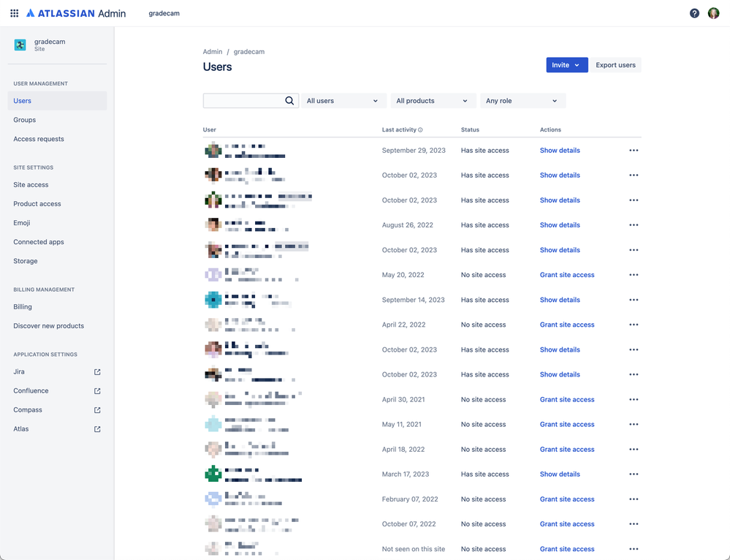
Task: Show details for the September 14, 2023 user
Action: (x=560, y=300)
